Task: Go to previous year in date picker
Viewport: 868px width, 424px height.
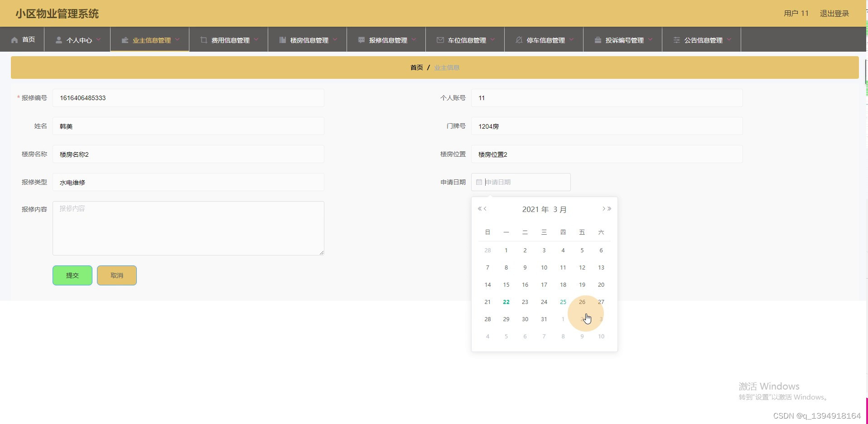Action: (x=480, y=209)
